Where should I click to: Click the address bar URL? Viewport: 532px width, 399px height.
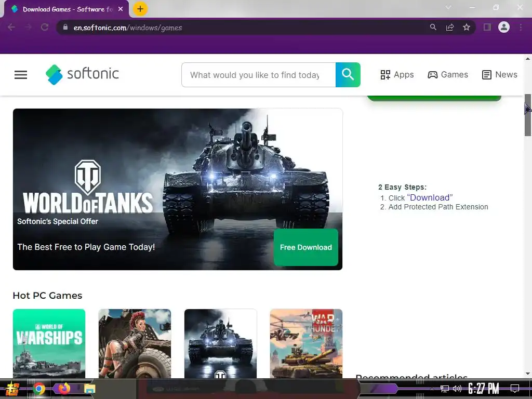(x=128, y=28)
